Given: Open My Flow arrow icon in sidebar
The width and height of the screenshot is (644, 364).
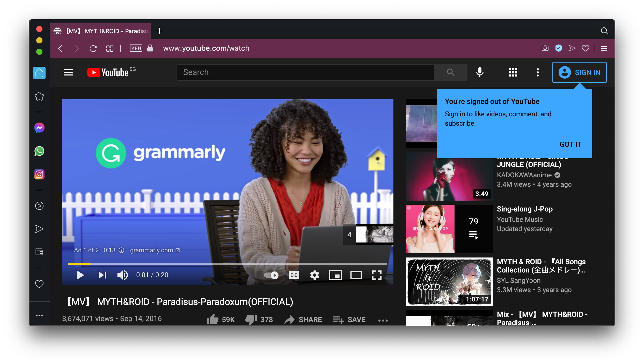Looking at the screenshot, I should (x=39, y=229).
